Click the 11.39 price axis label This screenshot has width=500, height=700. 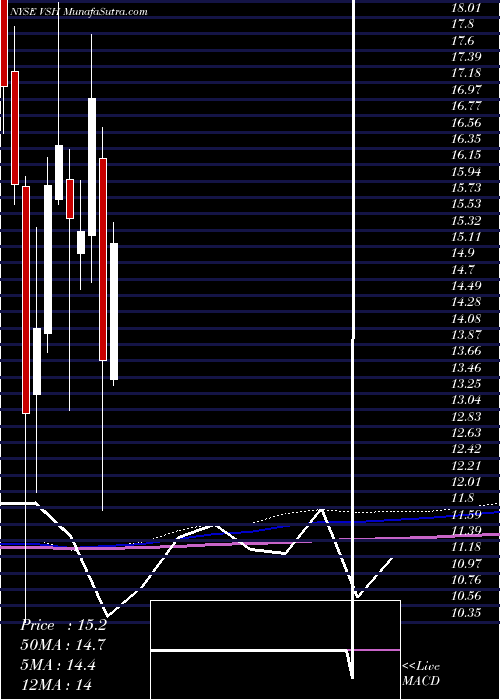pyautogui.click(x=465, y=530)
